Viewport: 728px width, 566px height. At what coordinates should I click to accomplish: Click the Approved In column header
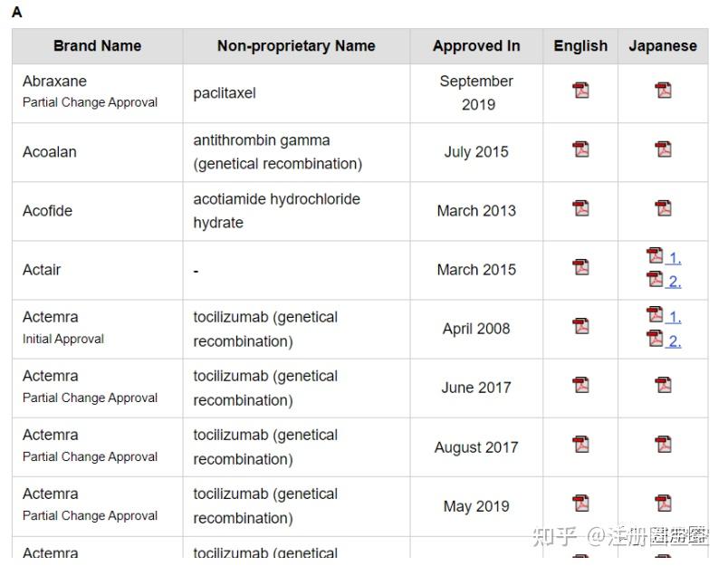point(476,46)
